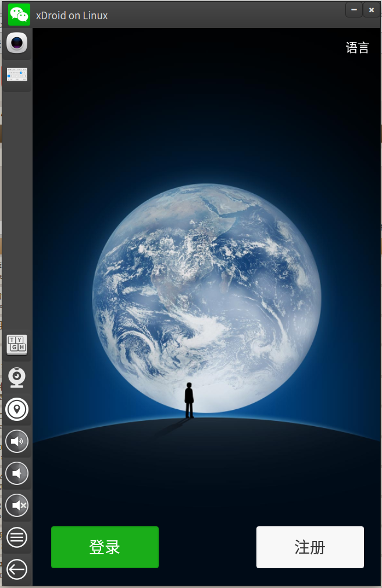Click the volume up speaker icon
This screenshot has width=382, height=588.
pos(17,441)
